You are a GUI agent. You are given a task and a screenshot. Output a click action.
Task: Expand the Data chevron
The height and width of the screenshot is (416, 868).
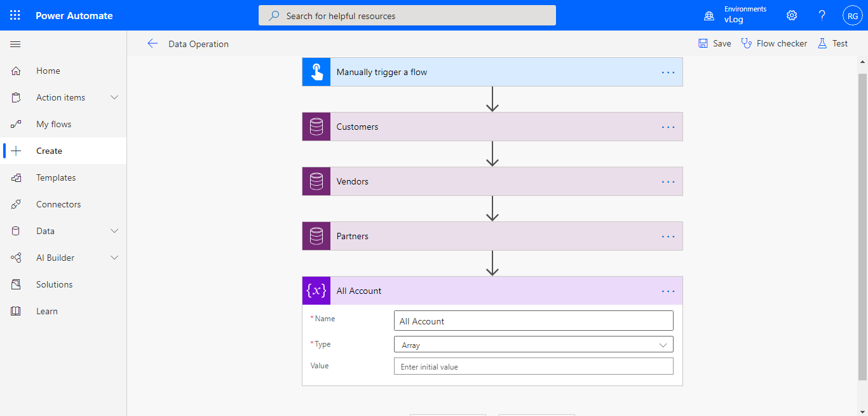pos(115,231)
